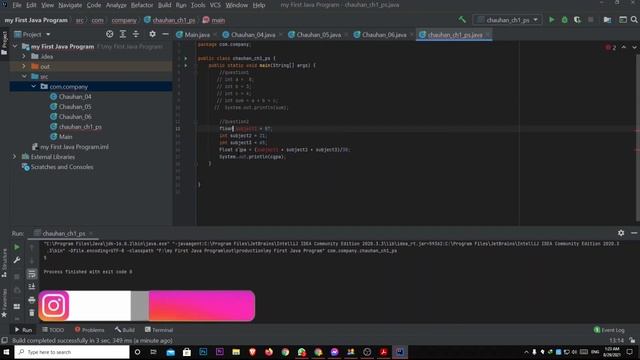Run chauhan_ch1_ps with green play button
640x360 pixels.
(552, 20)
